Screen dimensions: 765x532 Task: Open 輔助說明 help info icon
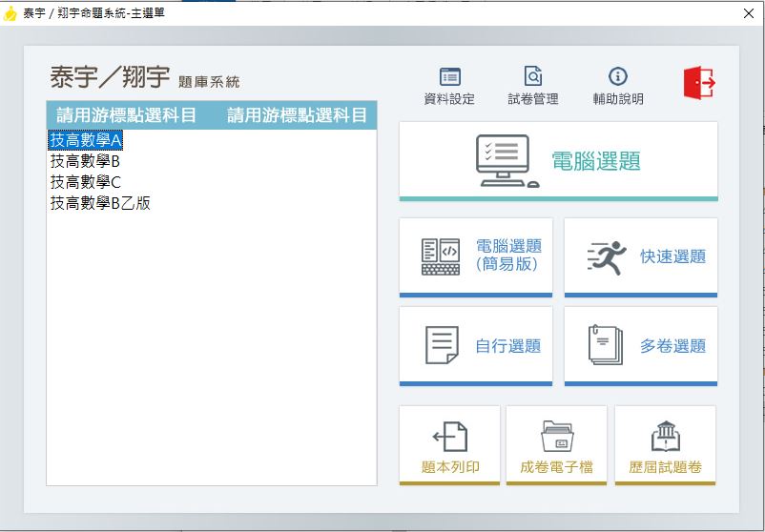click(617, 77)
